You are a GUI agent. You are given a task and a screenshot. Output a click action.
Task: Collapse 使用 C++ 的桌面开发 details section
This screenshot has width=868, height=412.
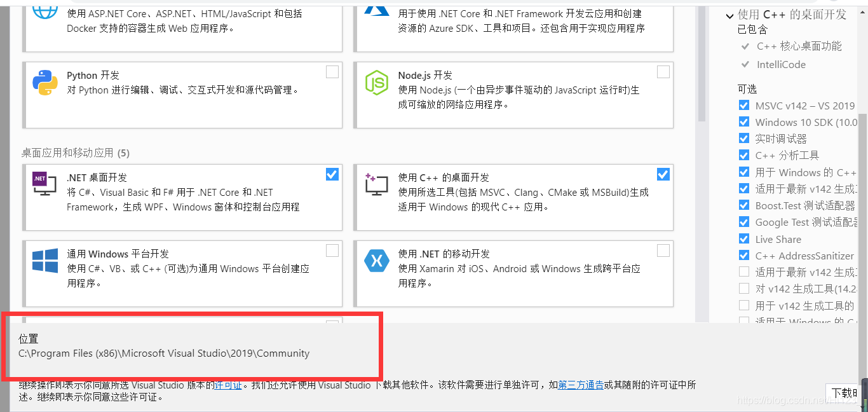pyautogui.click(x=729, y=16)
